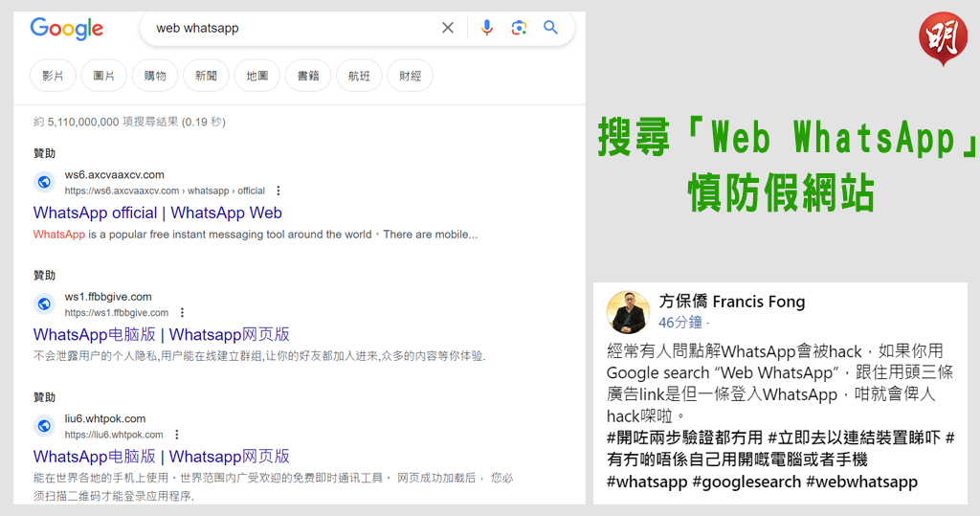This screenshot has width=980, height=516.
Task: Click the magnifier search button
Action: [550, 28]
